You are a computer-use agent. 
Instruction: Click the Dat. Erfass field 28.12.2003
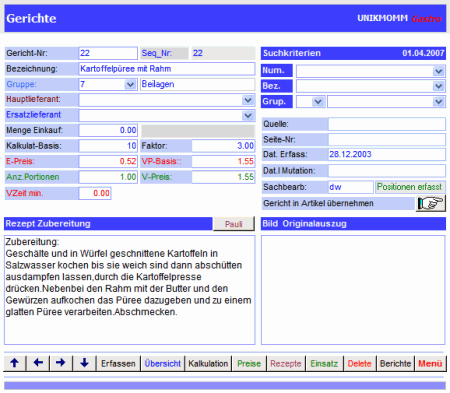[x=387, y=154]
